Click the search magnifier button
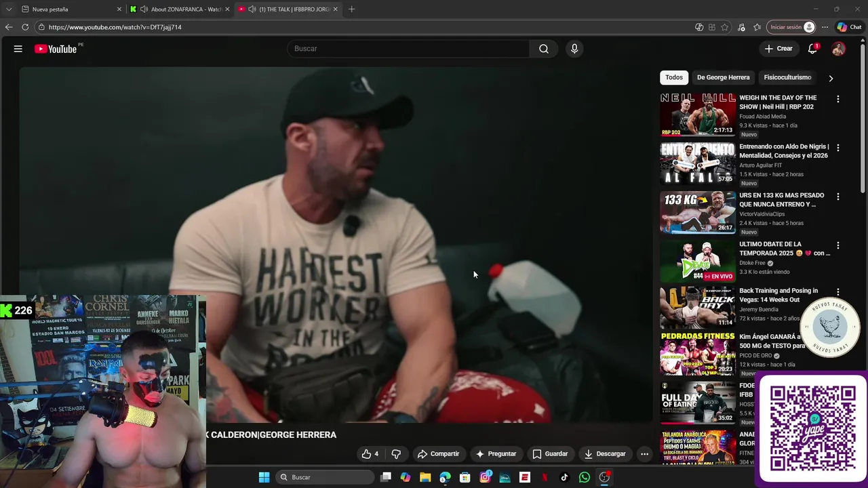 (x=544, y=49)
